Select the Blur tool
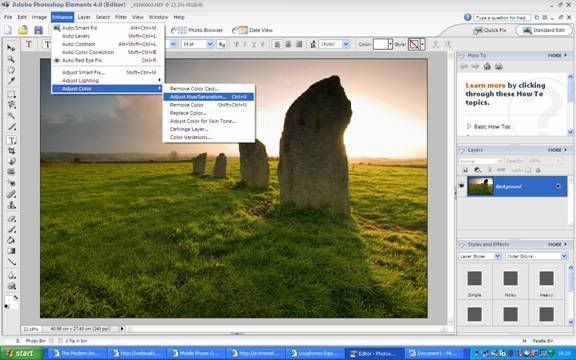 pyautogui.click(x=11, y=275)
